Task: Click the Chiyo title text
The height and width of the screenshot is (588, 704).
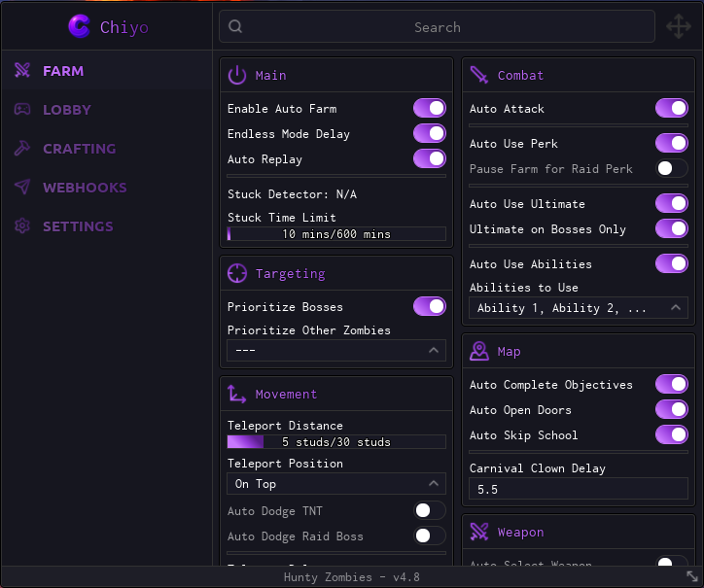Action: click(123, 27)
